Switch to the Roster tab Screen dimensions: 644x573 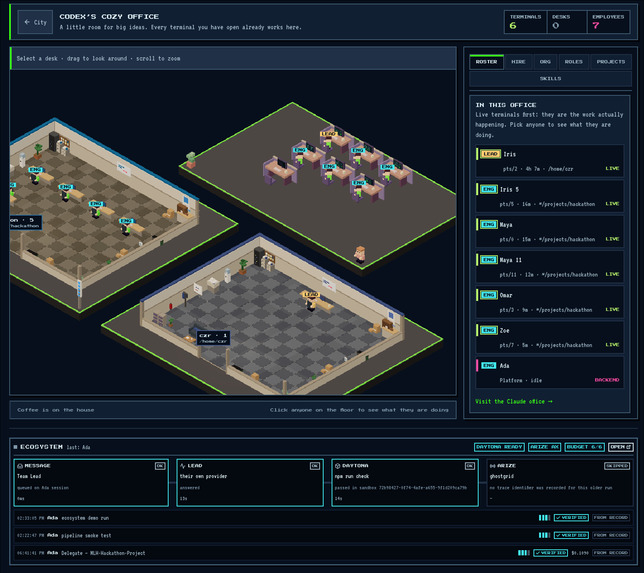pyautogui.click(x=486, y=62)
